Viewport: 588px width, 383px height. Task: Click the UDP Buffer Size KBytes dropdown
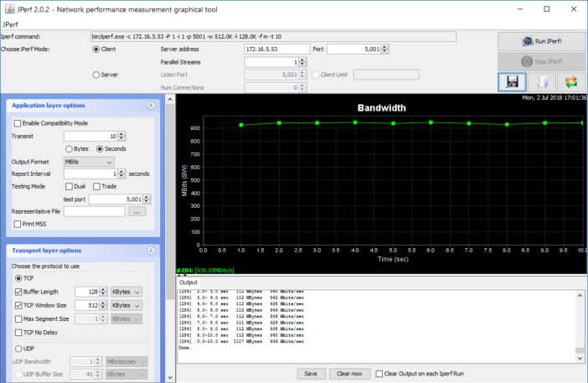pos(126,375)
